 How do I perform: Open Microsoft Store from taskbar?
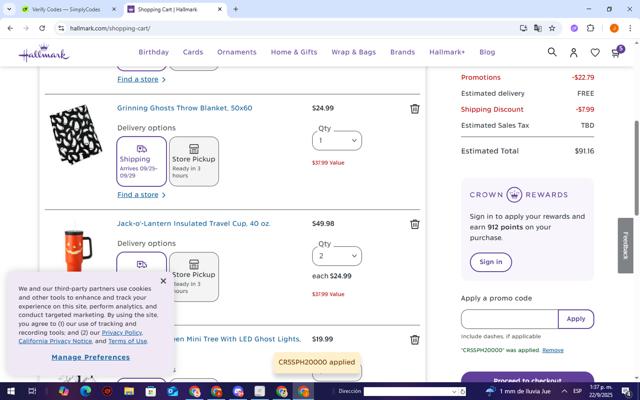point(151,391)
